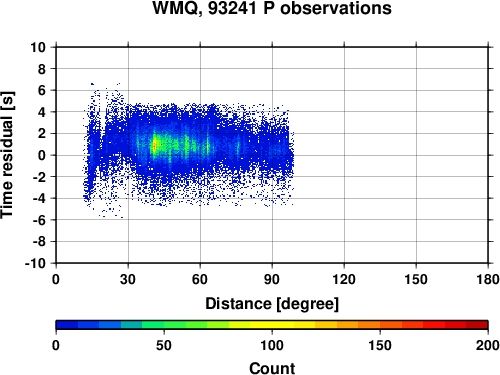This screenshot has width=500, height=375.
Task: Click the y-axis tick label 10
Action: point(38,47)
